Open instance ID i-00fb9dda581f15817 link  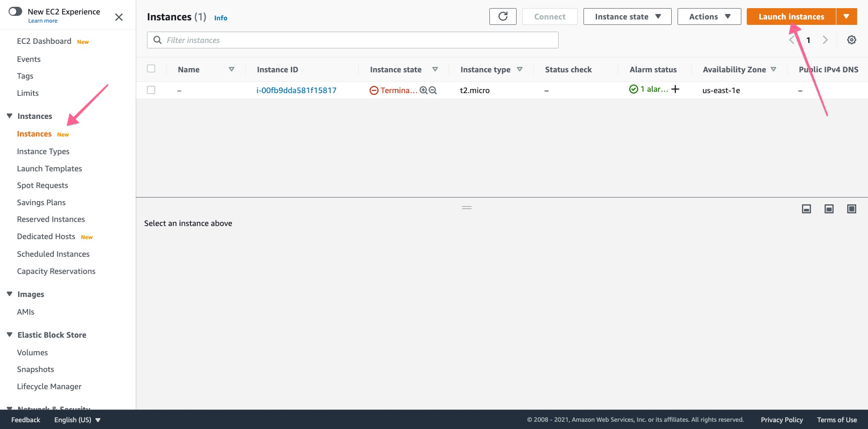tap(296, 90)
